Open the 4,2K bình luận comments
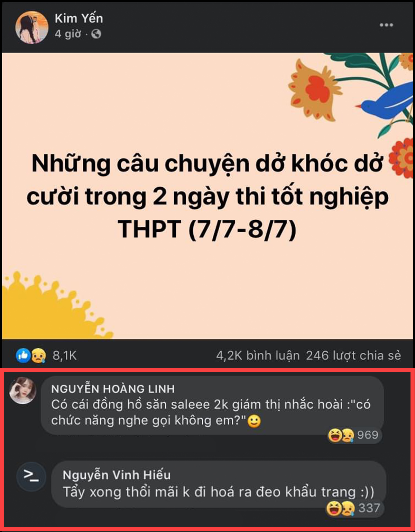The image size is (415, 532). (x=258, y=355)
